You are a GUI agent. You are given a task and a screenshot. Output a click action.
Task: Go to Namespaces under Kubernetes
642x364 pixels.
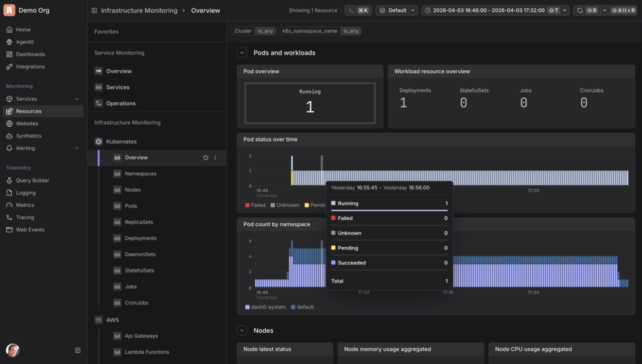pyautogui.click(x=140, y=174)
